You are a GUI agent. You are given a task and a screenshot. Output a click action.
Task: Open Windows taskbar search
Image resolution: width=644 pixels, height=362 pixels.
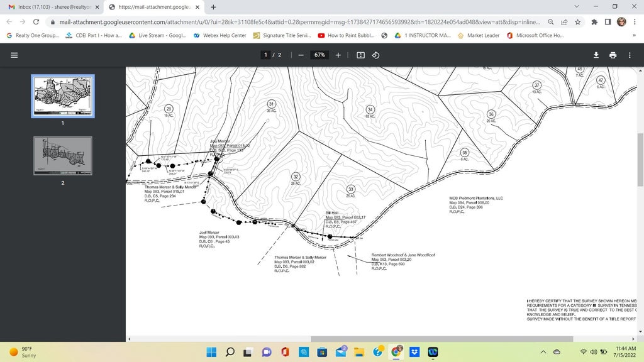click(x=230, y=352)
